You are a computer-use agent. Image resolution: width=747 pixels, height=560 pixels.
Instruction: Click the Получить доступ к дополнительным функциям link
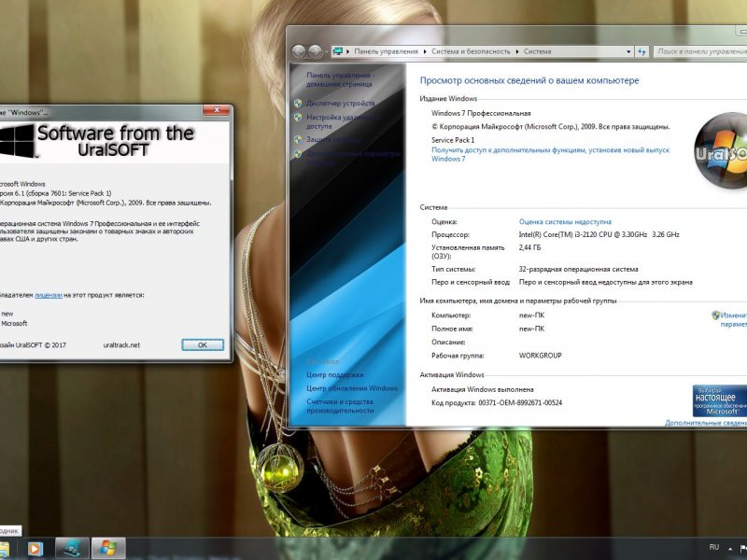tap(550, 154)
